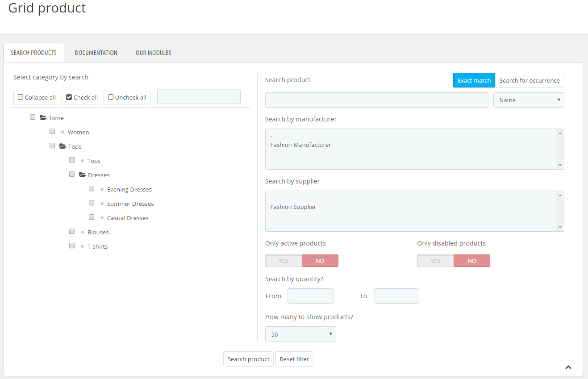Image resolution: width=588 pixels, height=379 pixels.
Task: Click the quantity From input field
Action: (x=310, y=296)
